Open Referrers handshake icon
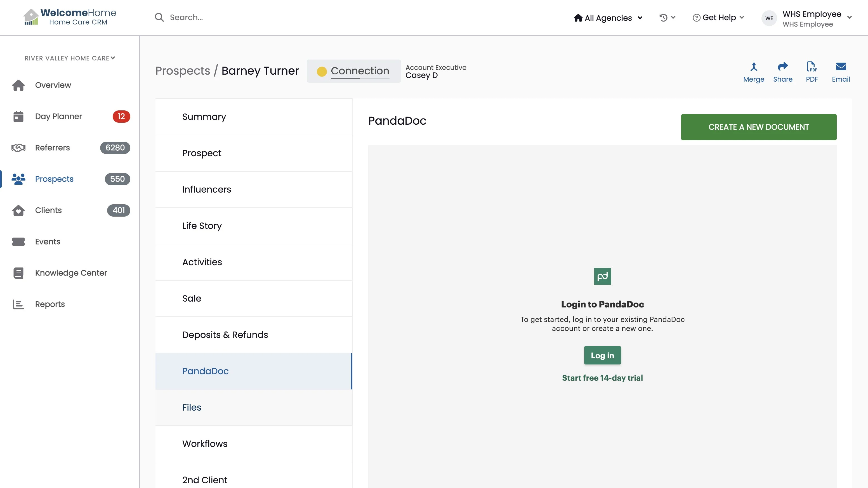The width and height of the screenshot is (868, 488). point(18,148)
